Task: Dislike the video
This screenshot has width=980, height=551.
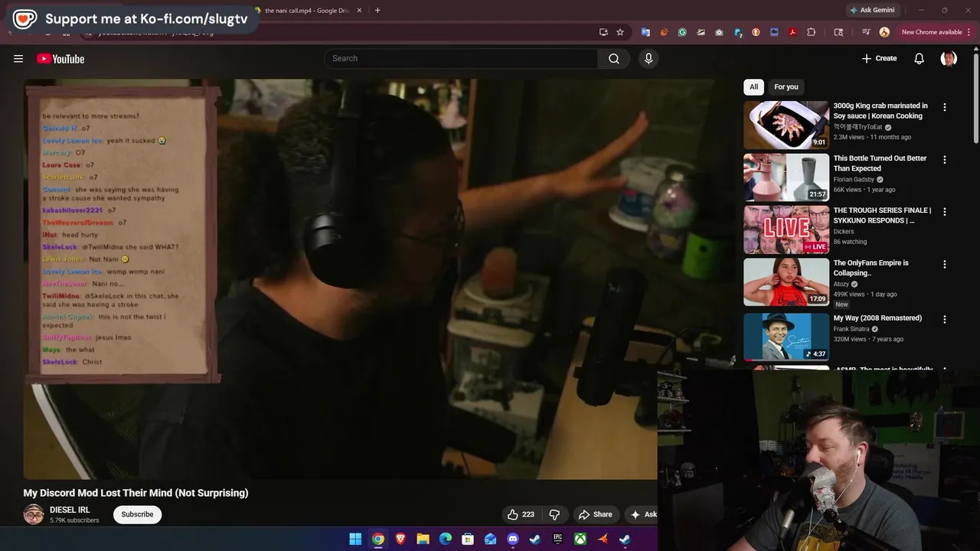Action: 555,514
